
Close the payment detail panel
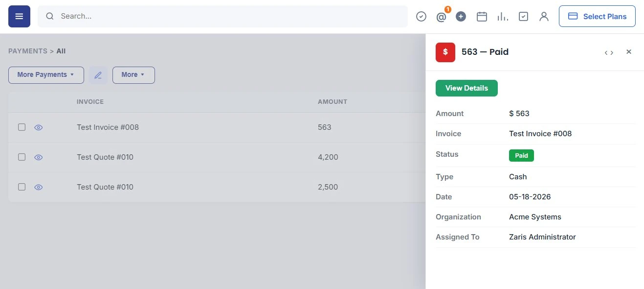coord(629,52)
